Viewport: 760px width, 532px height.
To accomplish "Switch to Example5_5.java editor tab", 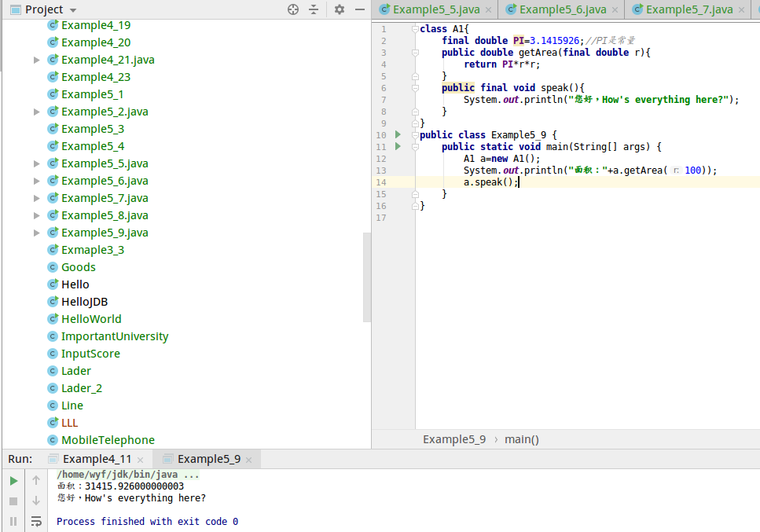I will pyautogui.click(x=435, y=9).
